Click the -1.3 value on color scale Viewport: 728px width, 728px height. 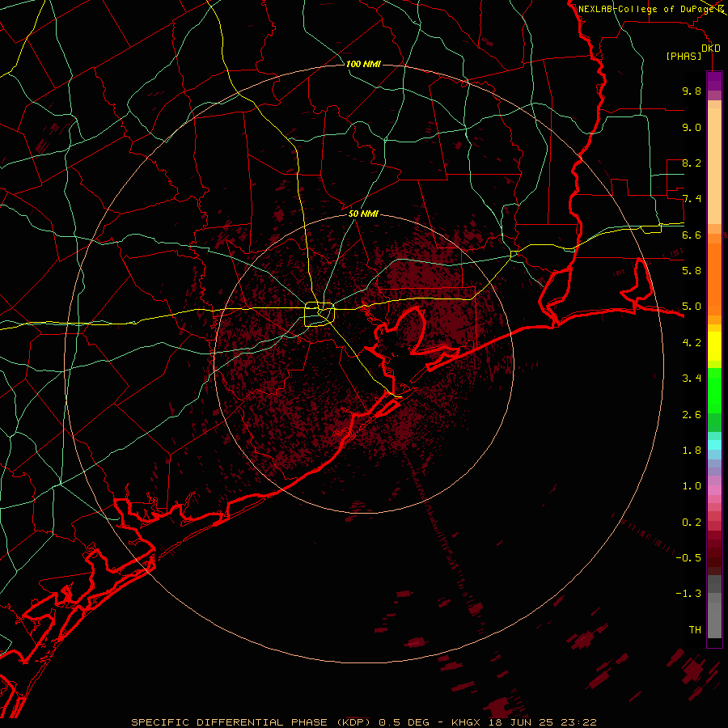click(x=688, y=594)
